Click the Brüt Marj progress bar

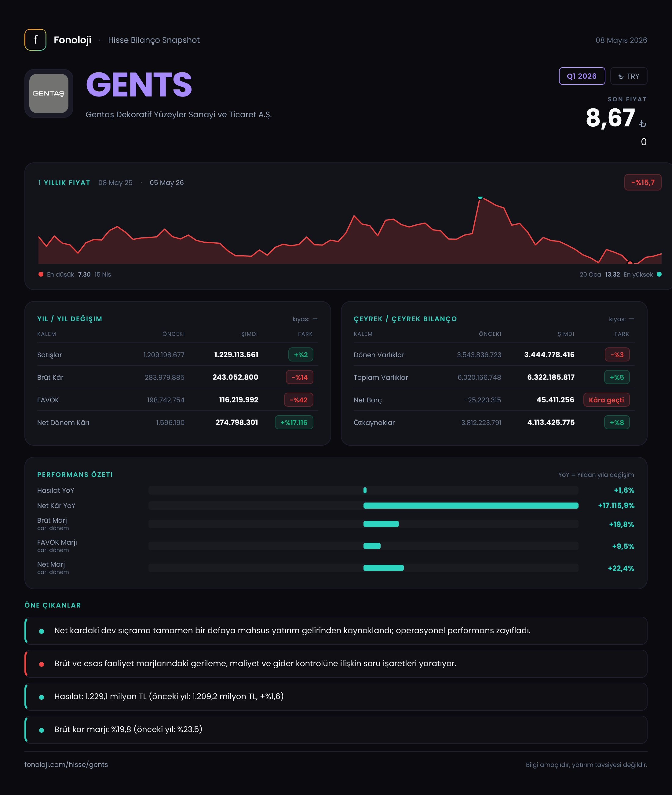tap(363, 524)
